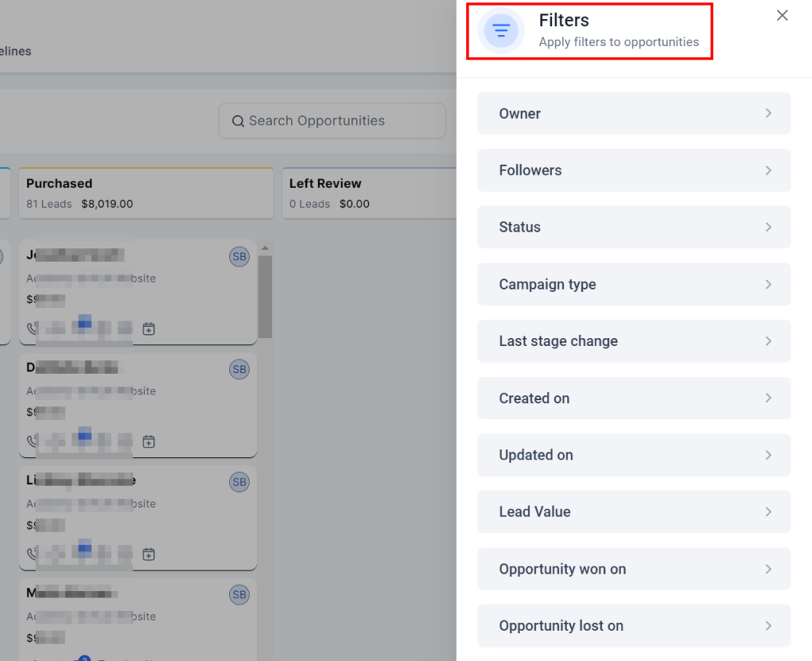Select the Left Review stage header
Image resolution: width=812 pixels, height=661 pixels.
[x=368, y=193]
